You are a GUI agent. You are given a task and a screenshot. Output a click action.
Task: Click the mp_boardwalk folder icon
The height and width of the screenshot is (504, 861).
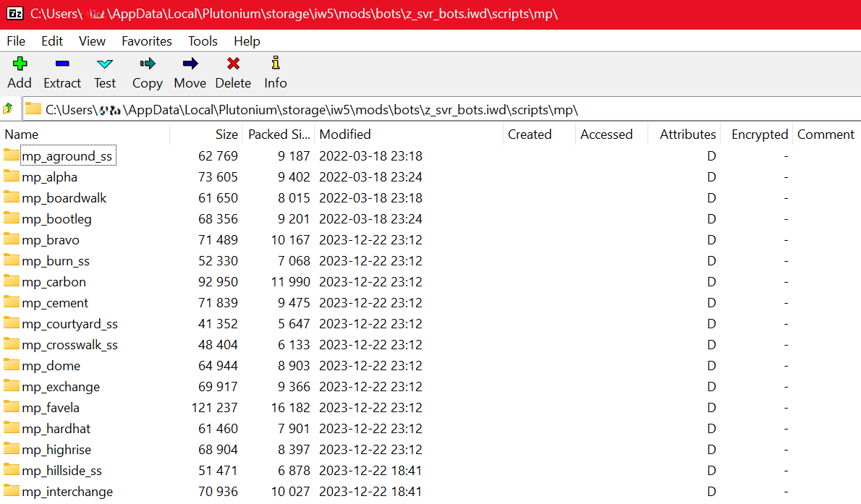click(x=12, y=197)
